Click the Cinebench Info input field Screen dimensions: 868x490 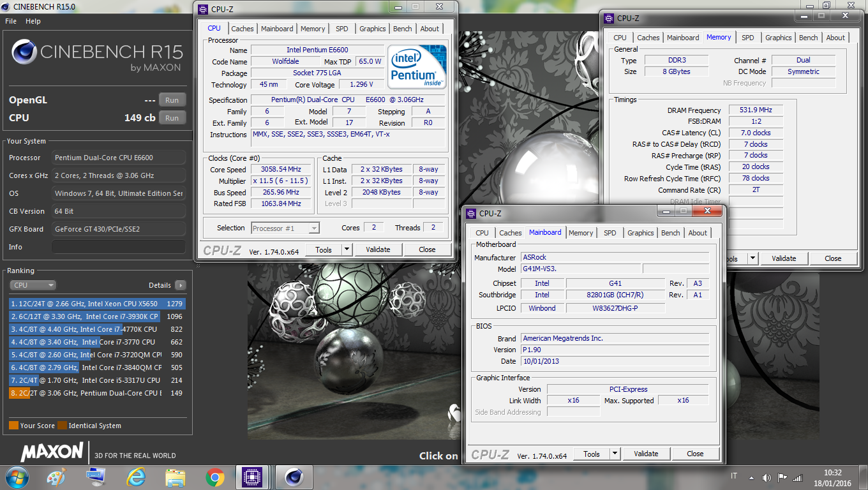coord(119,247)
